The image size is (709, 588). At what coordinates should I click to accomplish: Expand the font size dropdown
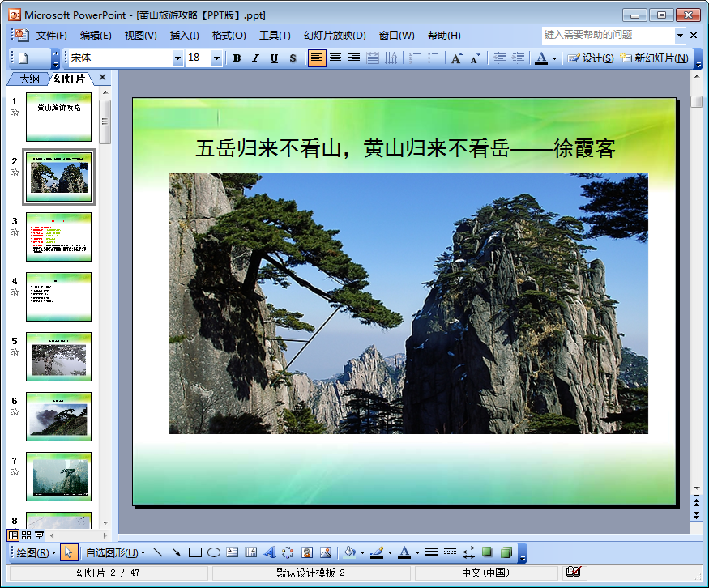216,58
